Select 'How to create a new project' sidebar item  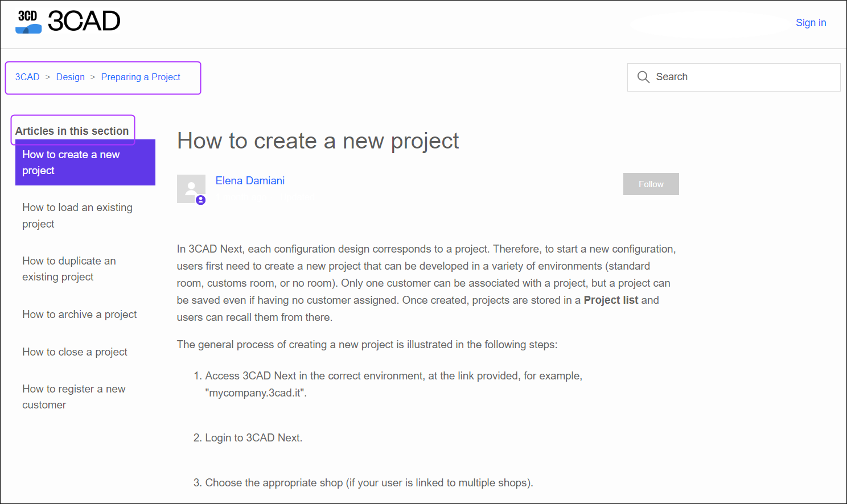[85, 163]
